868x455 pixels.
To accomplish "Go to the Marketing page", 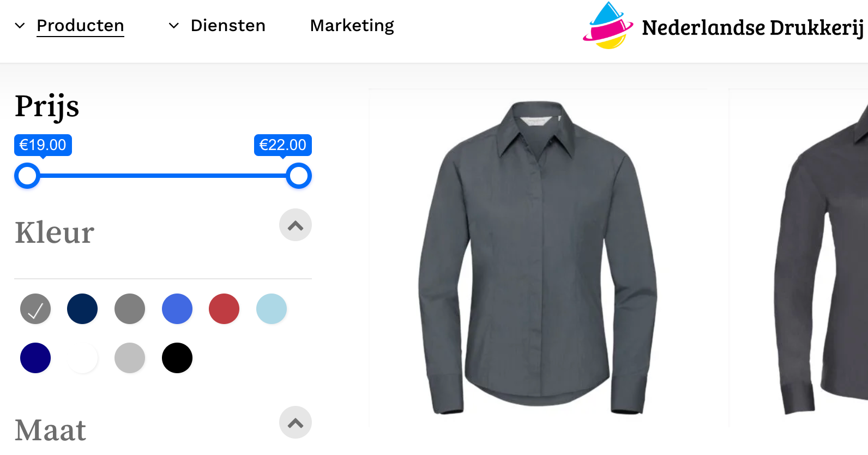I will (352, 26).
